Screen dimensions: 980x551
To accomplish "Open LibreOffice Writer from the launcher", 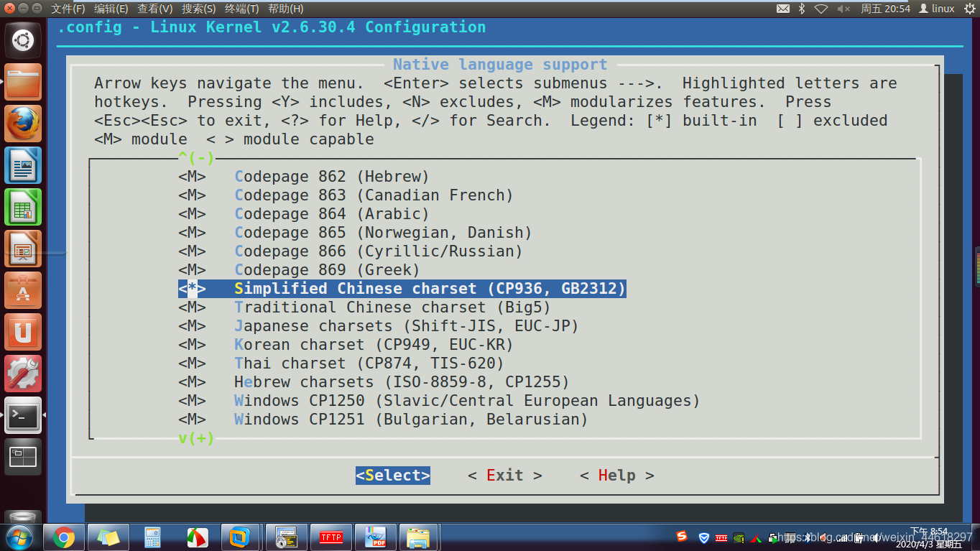I will coord(23,165).
